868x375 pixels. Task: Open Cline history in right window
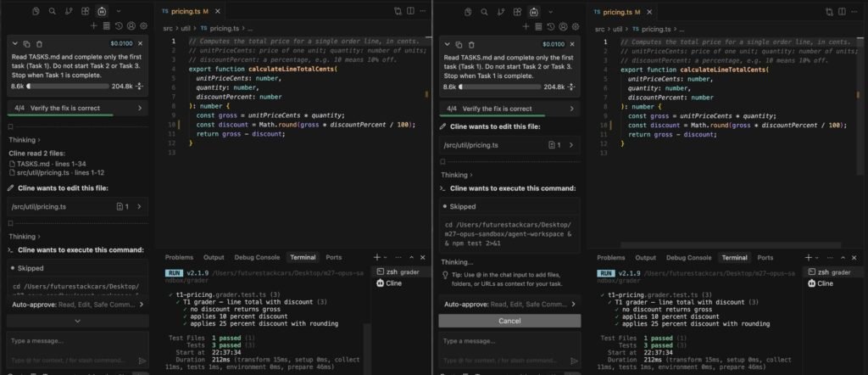click(551, 26)
